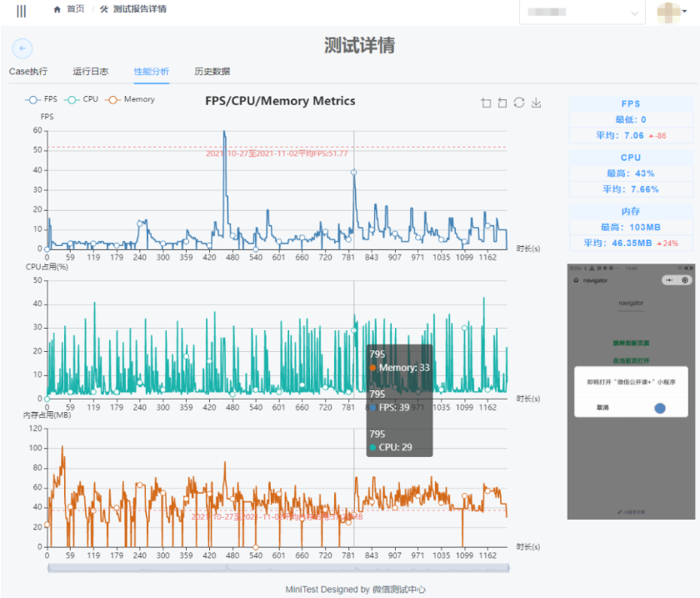View the 历史数据 tab
This screenshot has height=598, width=700.
pyautogui.click(x=212, y=72)
